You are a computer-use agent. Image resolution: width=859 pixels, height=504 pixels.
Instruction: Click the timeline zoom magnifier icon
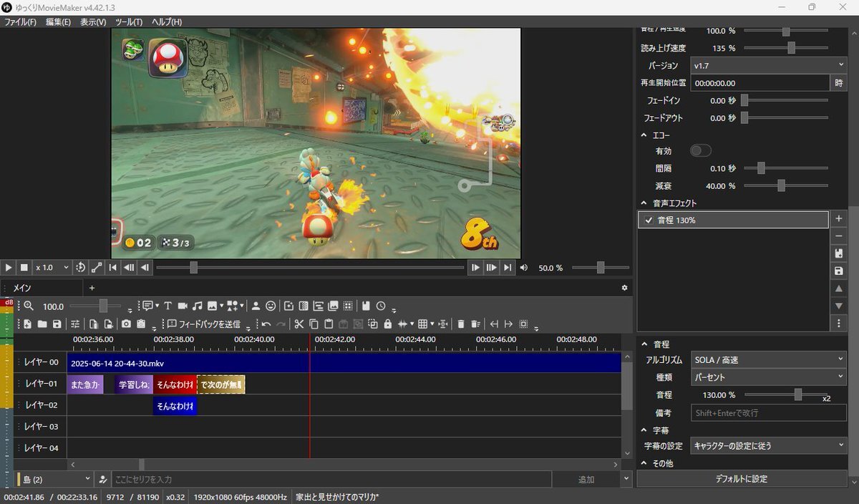coord(29,306)
